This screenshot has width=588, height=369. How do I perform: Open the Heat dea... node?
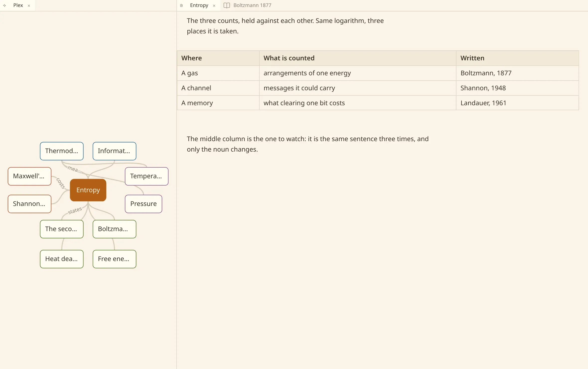pyautogui.click(x=62, y=259)
